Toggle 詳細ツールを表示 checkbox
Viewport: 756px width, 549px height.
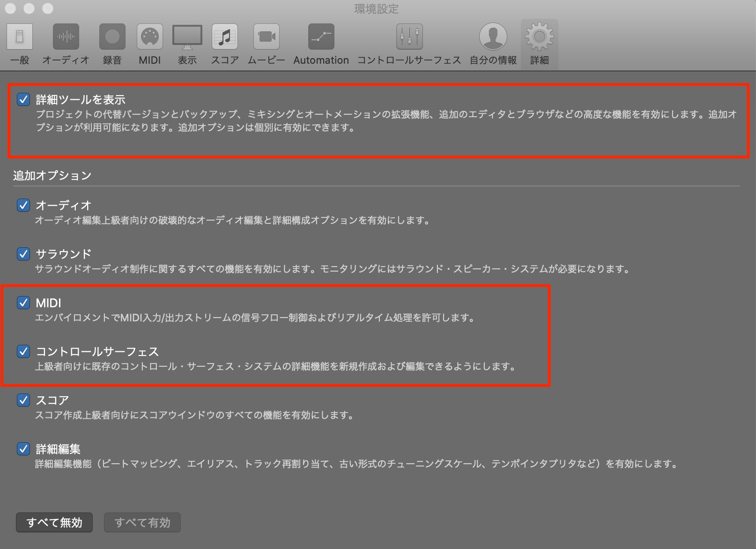[x=23, y=99]
